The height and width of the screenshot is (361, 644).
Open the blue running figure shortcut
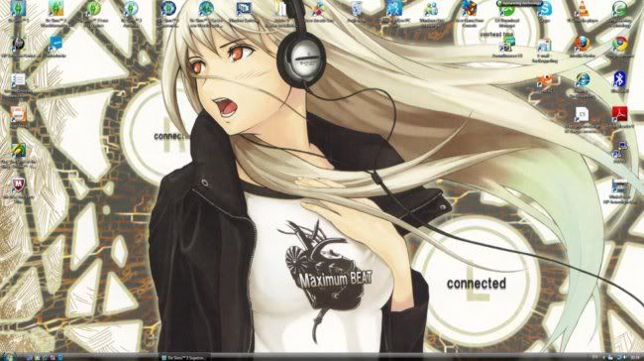pyautogui.click(x=393, y=13)
